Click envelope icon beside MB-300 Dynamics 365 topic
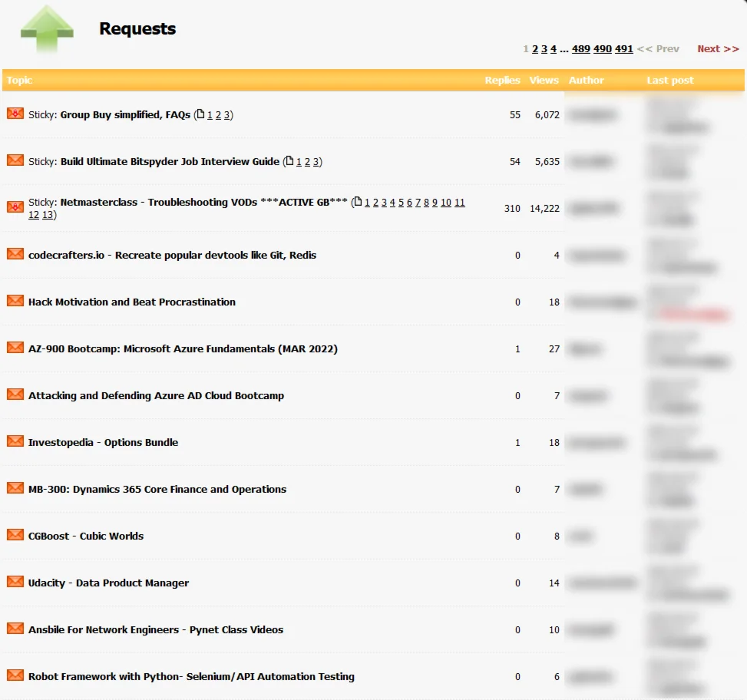The image size is (747, 700). tap(15, 487)
